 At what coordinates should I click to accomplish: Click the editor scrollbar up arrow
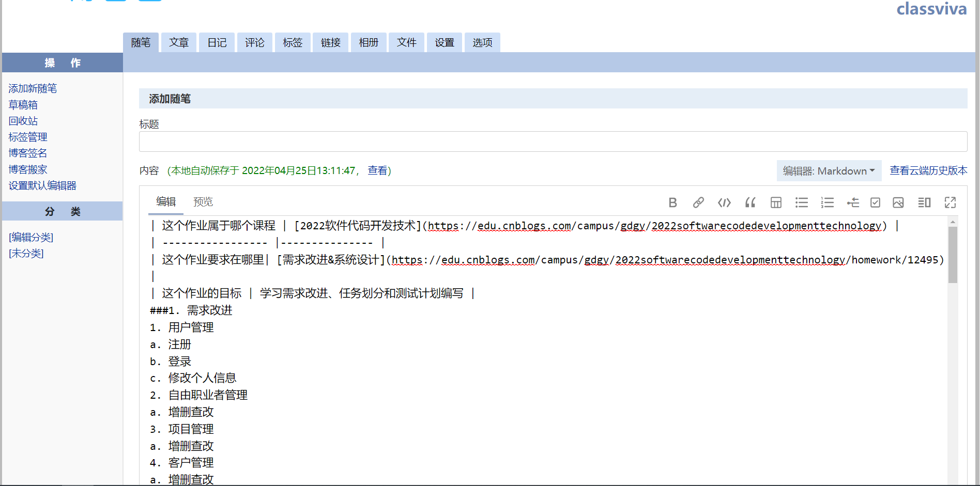click(953, 222)
